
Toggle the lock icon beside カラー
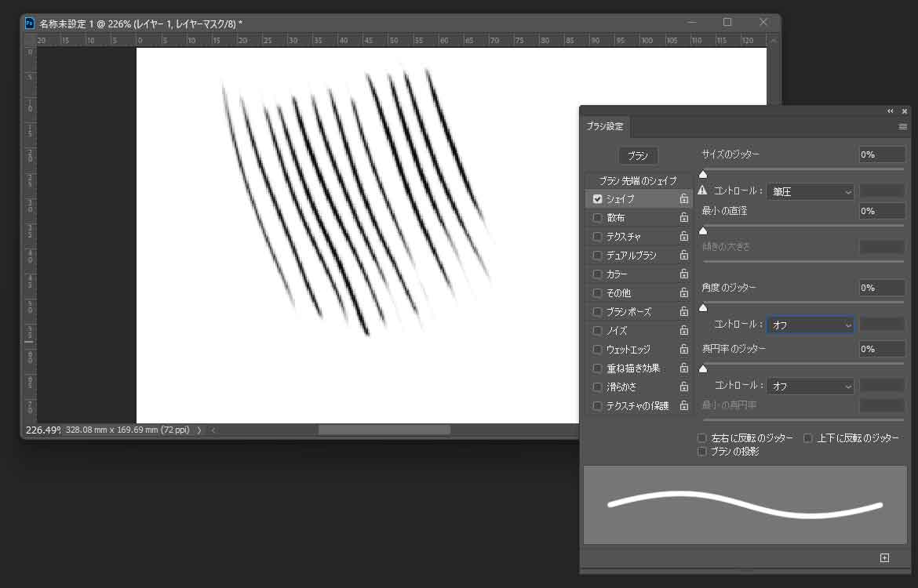(x=684, y=274)
